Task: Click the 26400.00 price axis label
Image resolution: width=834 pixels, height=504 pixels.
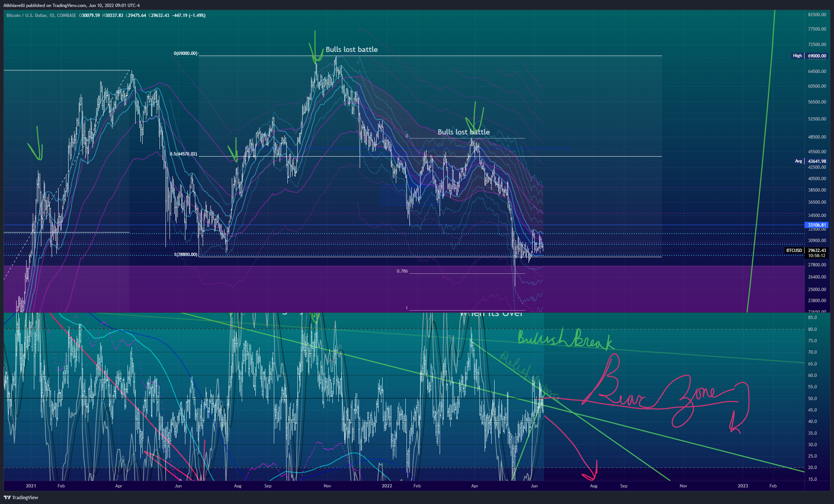Action: (x=817, y=277)
